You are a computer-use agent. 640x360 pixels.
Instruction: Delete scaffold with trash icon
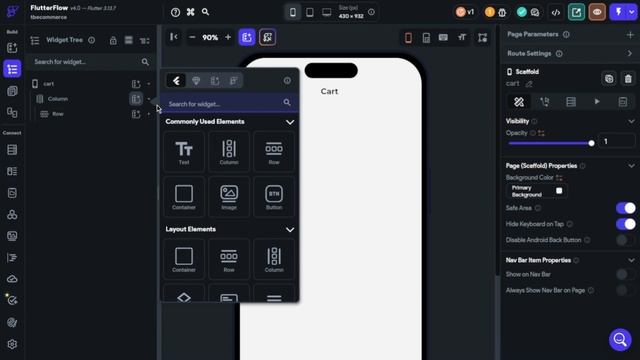click(x=628, y=78)
